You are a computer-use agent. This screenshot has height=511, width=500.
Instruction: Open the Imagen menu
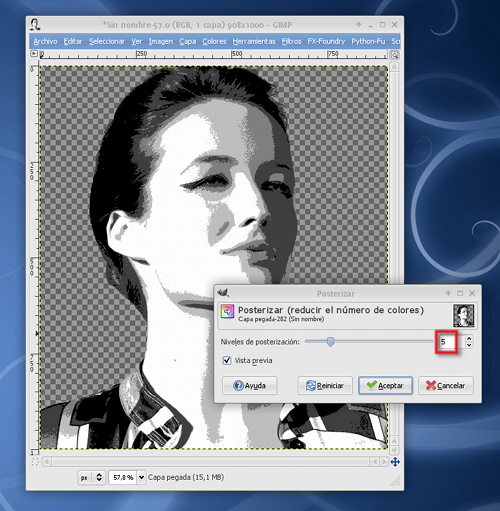click(161, 41)
